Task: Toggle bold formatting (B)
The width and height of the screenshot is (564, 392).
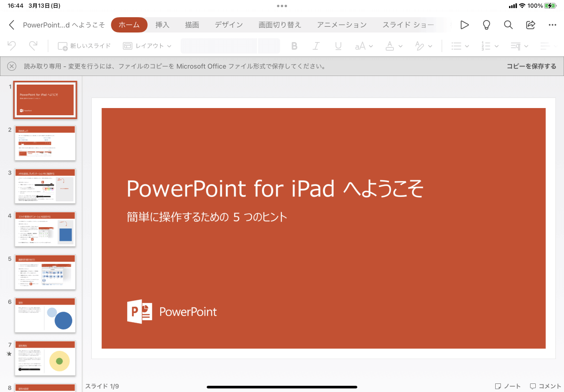Action: (x=294, y=46)
